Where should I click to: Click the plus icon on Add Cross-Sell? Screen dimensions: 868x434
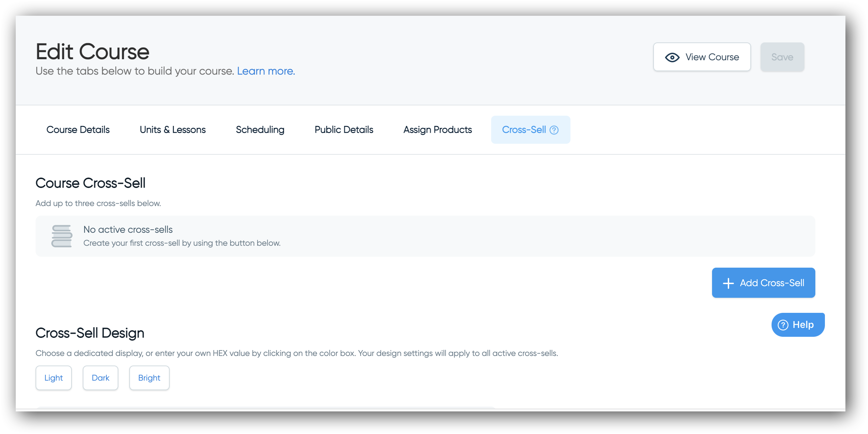point(728,283)
